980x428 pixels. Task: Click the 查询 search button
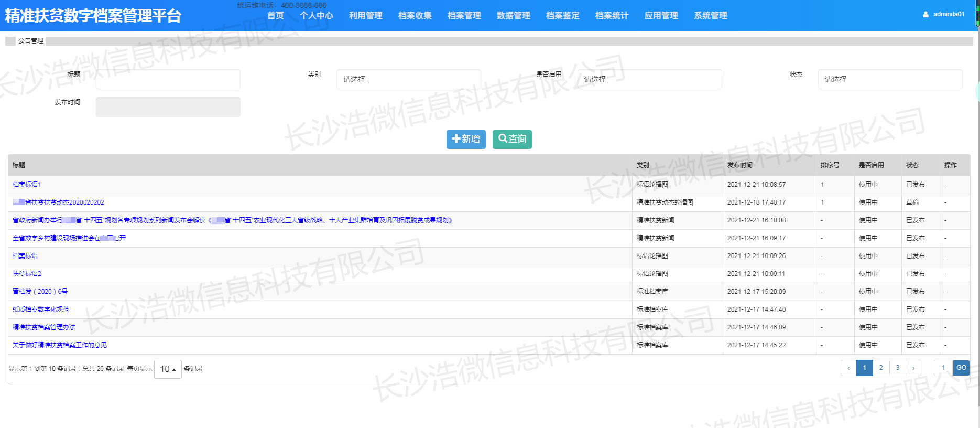click(x=512, y=140)
